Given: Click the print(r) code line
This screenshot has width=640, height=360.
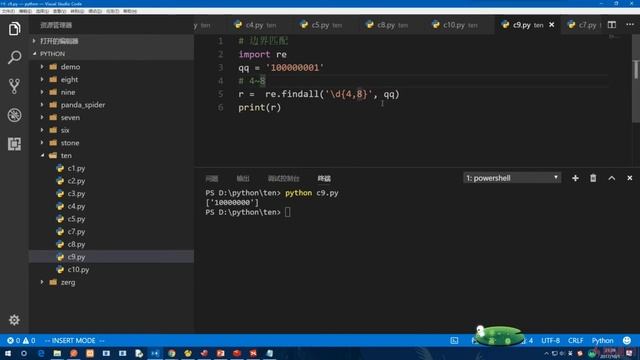Looking at the screenshot, I should coord(260,107).
